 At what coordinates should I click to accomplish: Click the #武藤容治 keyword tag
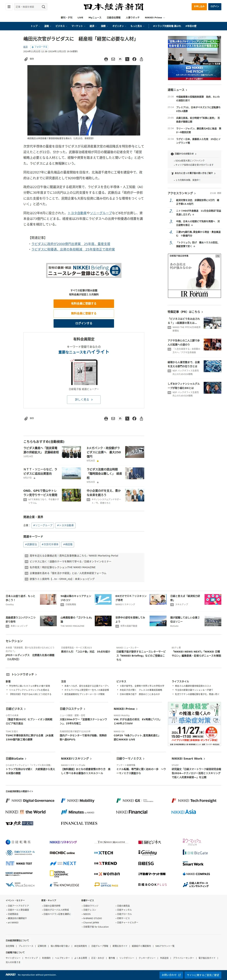tap(31, 544)
